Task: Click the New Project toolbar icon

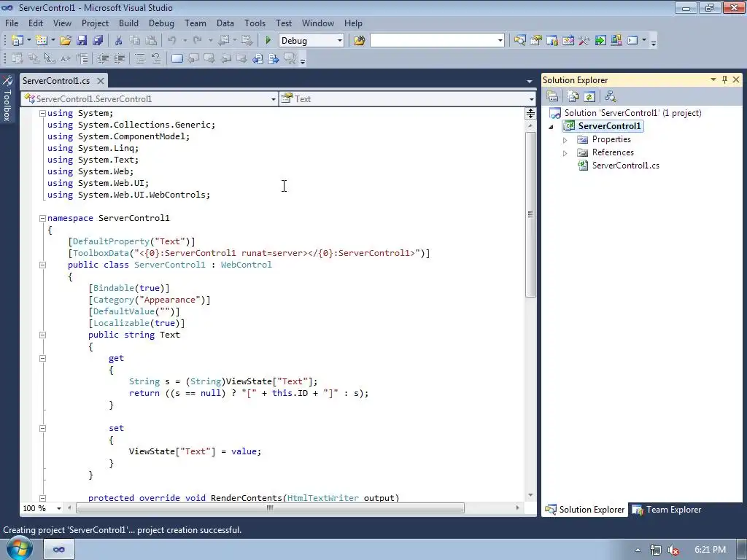Action: 18,41
